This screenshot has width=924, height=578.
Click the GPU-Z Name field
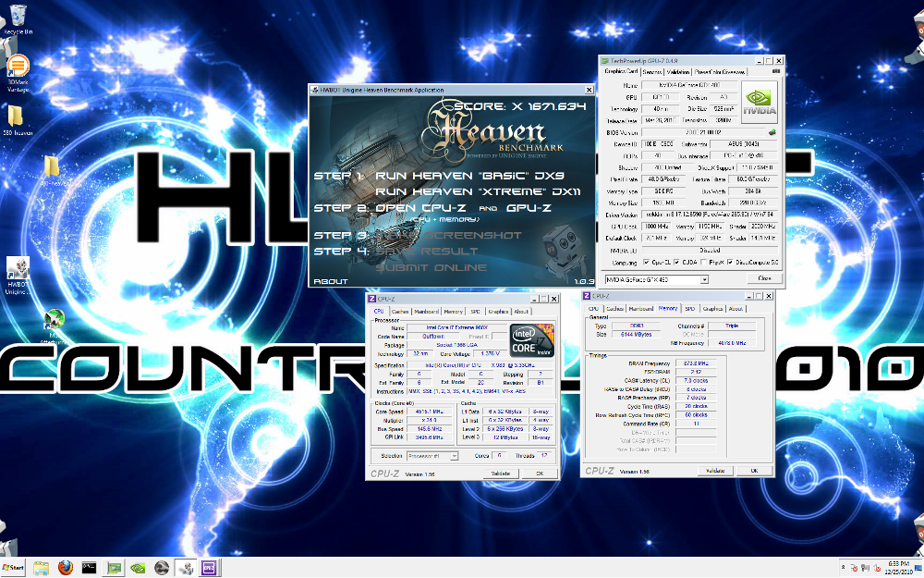coord(689,85)
